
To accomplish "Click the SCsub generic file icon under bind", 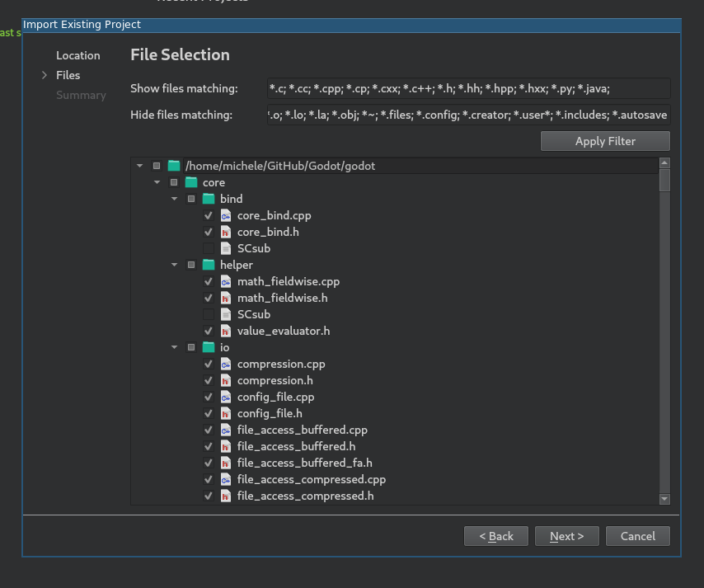I will tap(226, 248).
